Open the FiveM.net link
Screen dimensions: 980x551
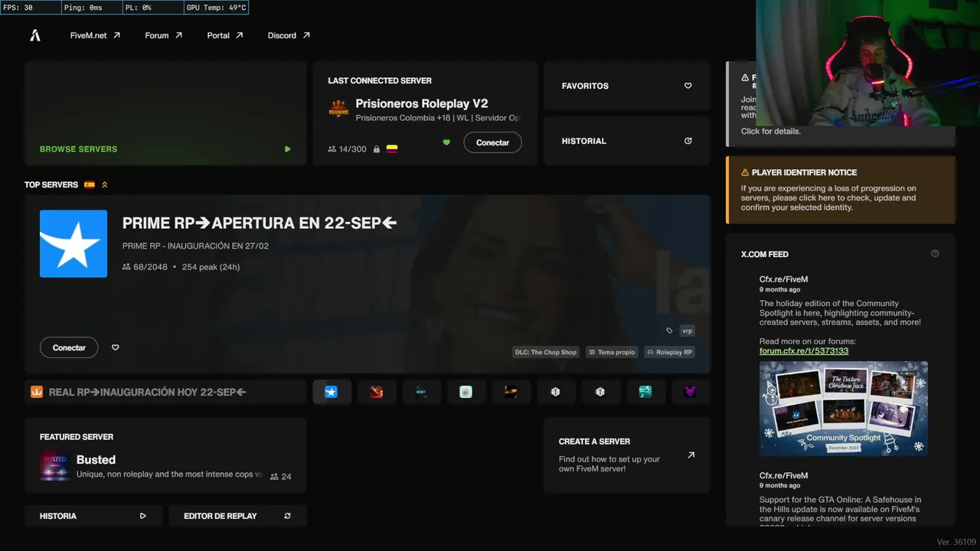tap(95, 35)
